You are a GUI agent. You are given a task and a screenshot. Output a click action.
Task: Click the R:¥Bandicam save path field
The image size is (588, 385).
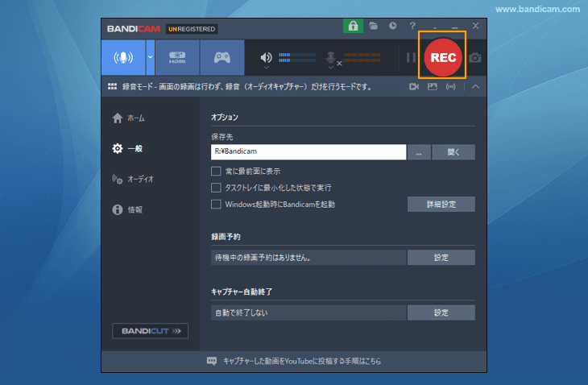point(308,152)
